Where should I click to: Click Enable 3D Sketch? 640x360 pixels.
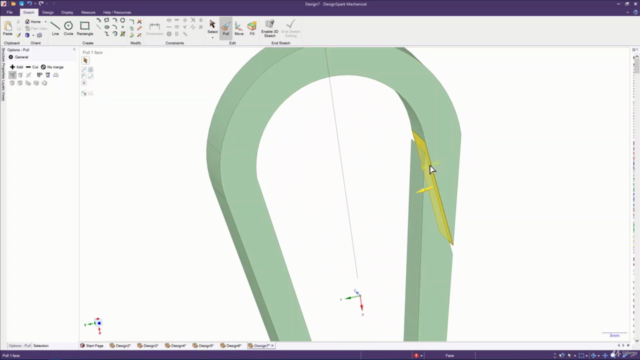(269, 28)
